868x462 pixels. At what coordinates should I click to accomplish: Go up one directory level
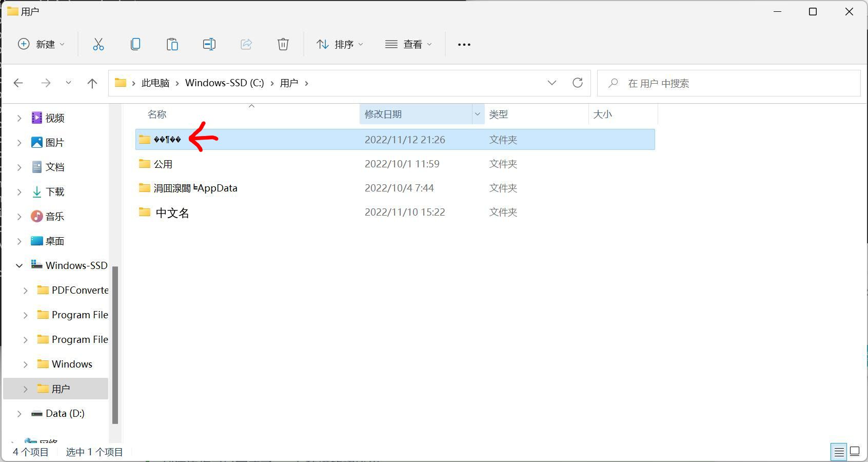click(x=92, y=83)
